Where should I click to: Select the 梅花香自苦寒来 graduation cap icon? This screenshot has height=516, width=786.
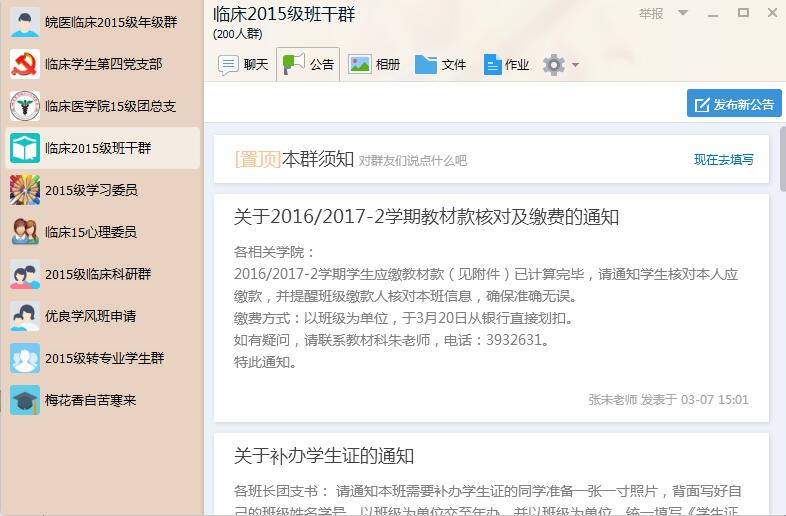click(25, 400)
